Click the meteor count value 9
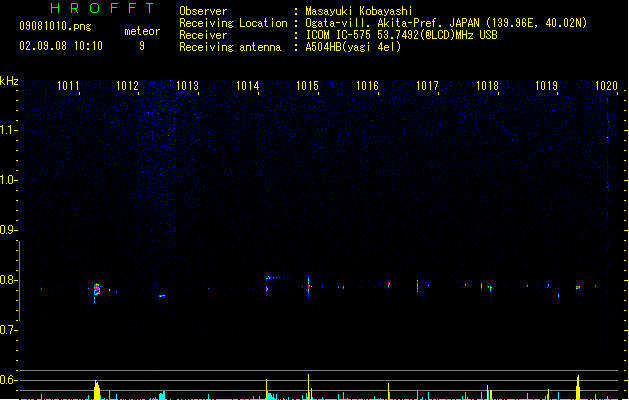The height and width of the screenshot is (400, 629). (x=142, y=46)
